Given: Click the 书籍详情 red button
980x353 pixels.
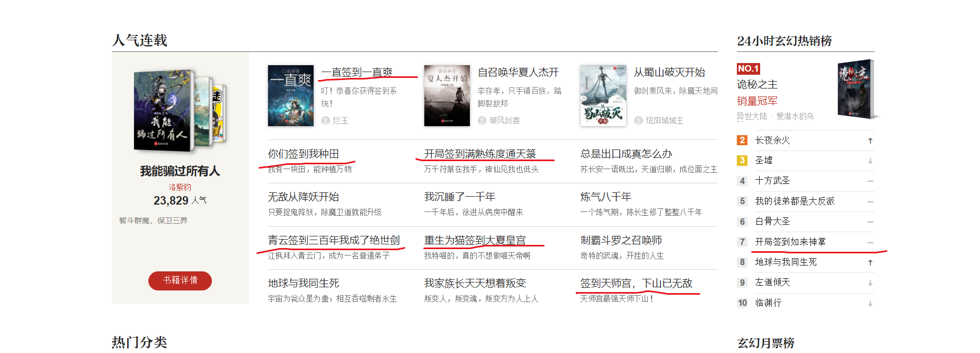Looking at the screenshot, I should pos(180,280).
